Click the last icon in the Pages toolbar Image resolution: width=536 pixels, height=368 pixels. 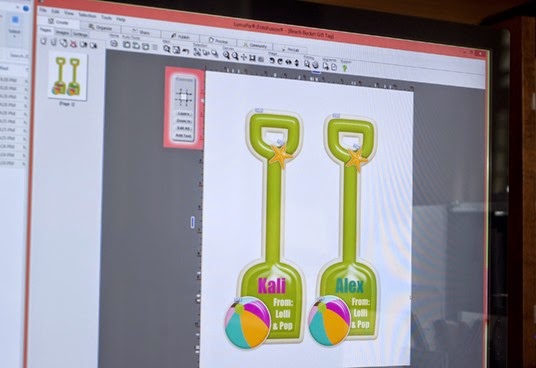coord(93,45)
